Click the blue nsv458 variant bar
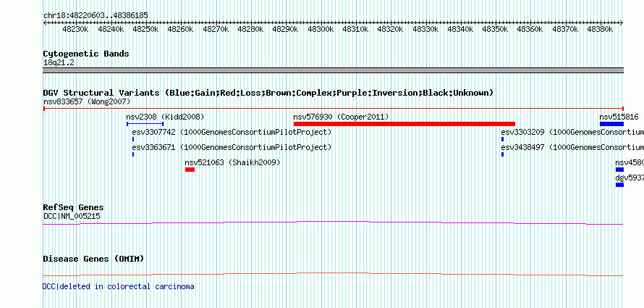Viewport: 644px width, 308px height. click(x=619, y=170)
